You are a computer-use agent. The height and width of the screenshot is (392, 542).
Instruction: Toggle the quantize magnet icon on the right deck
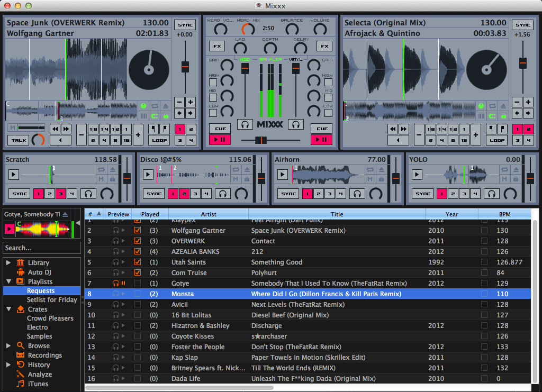[x=492, y=115]
